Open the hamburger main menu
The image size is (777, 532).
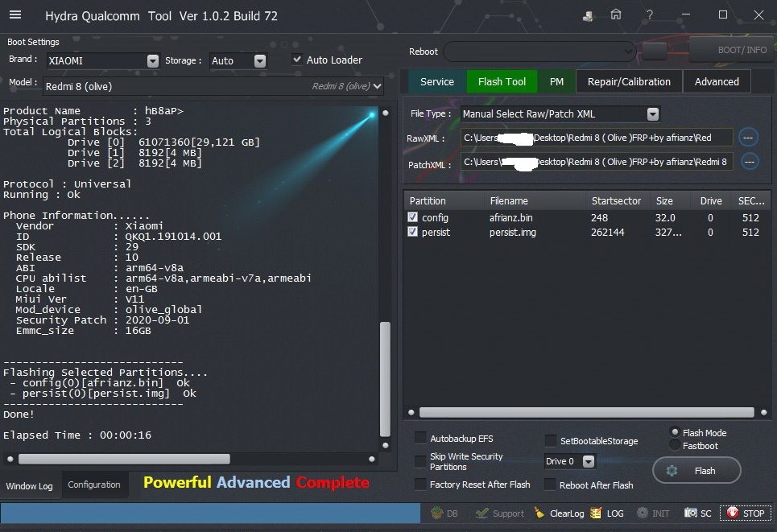[x=15, y=14]
